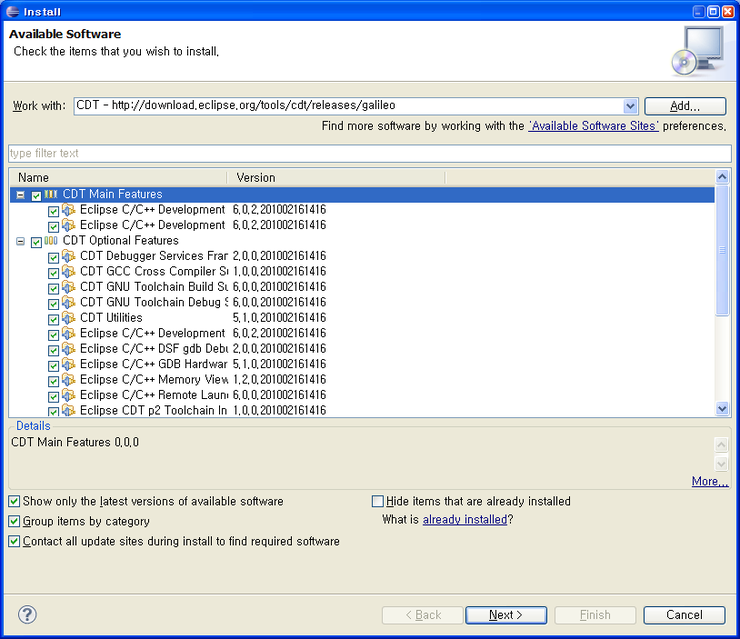Uncheck the CDT Utilities checkbox
This screenshot has height=639, width=740.
coord(53,320)
